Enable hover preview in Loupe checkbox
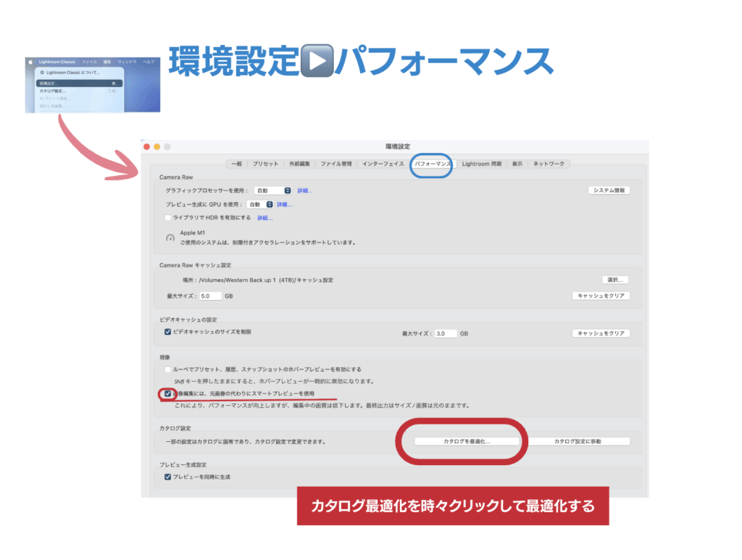The height and width of the screenshot is (560, 742). (x=167, y=369)
